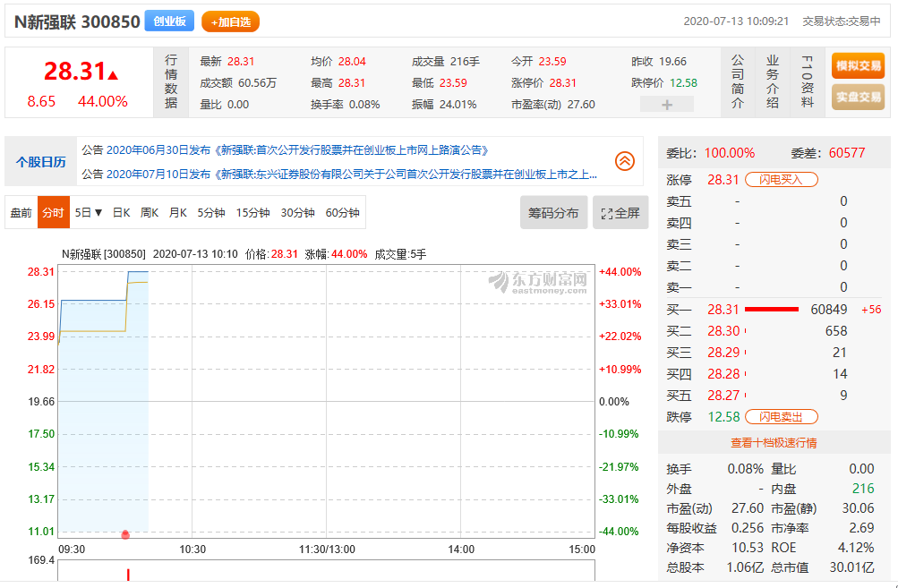Screen dimensions: 898x588
Task: Click the 买五 price 28.27
Action: (x=723, y=396)
